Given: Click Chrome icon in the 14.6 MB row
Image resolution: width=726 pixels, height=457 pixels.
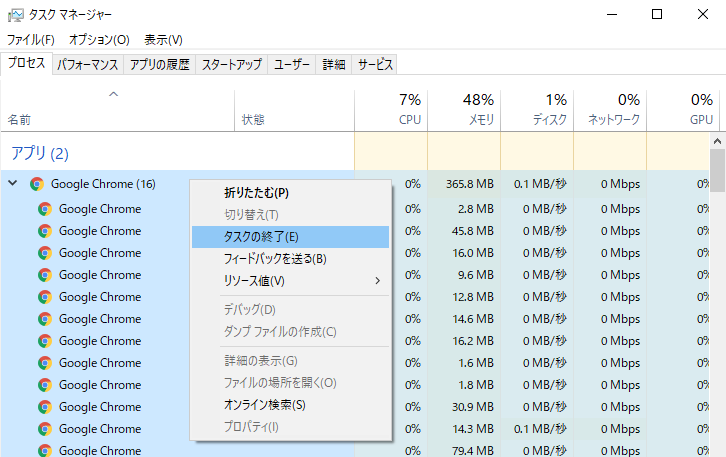Looking at the screenshot, I should tap(45, 319).
